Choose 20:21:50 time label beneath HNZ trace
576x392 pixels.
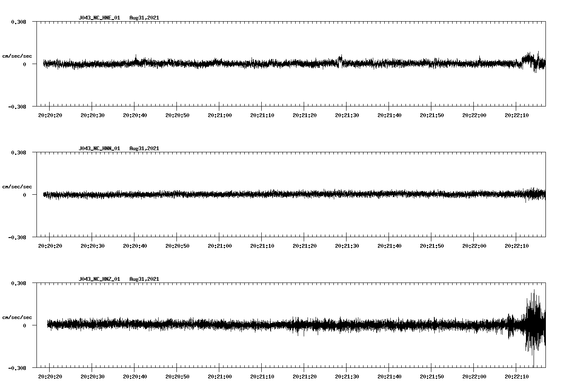click(x=432, y=376)
